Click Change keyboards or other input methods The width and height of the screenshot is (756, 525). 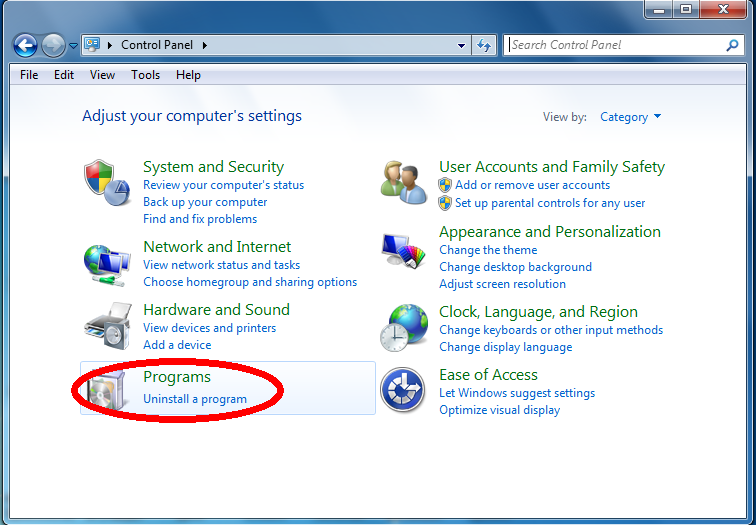pos(551,330)
